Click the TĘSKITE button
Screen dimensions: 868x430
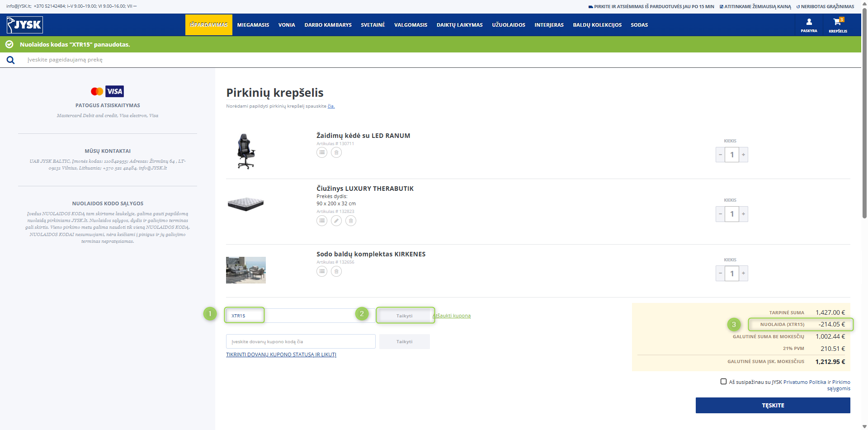[x=773, y=406]
